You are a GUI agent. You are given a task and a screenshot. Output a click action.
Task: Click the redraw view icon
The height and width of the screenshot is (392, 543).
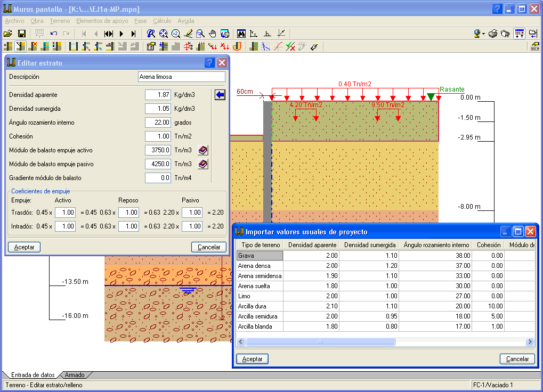pos(151,34)
